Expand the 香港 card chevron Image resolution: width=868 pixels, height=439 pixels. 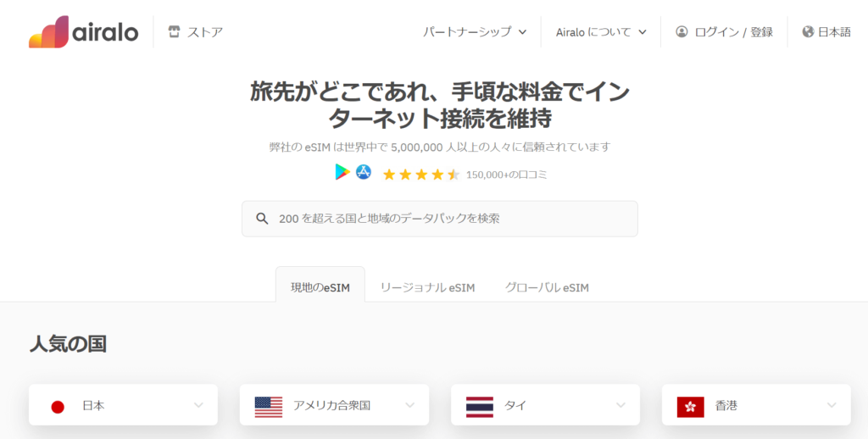pyautogui.click(x=832, y=405)
